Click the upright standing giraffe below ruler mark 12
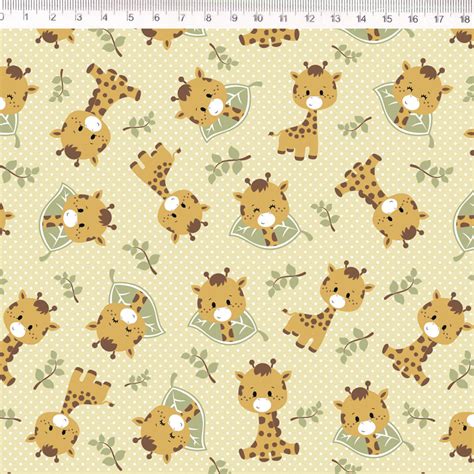 point(305,111)
